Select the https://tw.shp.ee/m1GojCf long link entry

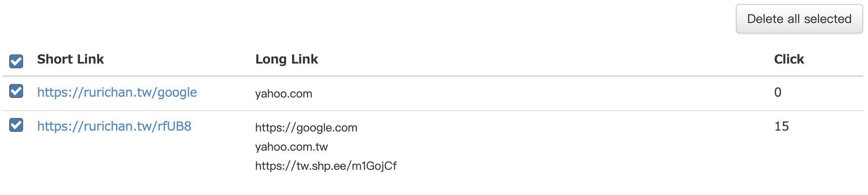tap(326, 166)
